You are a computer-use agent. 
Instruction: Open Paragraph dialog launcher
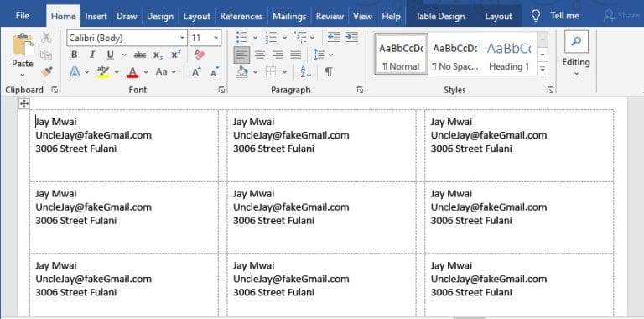point(360,90)
